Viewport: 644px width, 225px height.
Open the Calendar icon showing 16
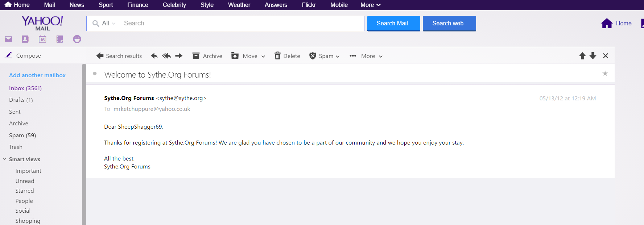(42, 39)
